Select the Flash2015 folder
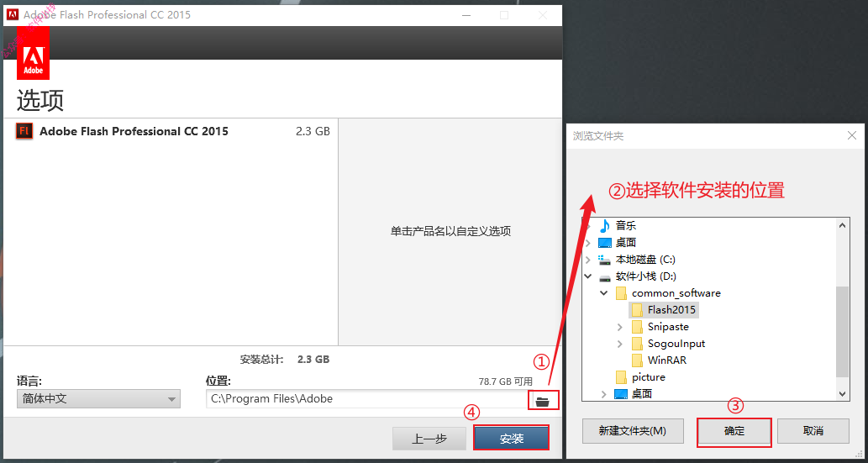 pyautogui.click(x=671, y=309)
